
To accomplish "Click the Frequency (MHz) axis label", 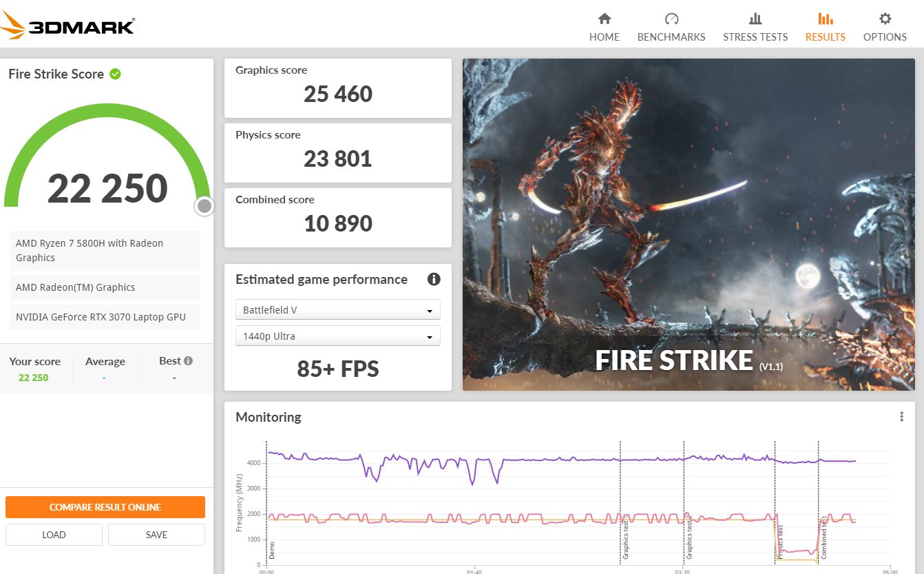I will pos(240,502).
